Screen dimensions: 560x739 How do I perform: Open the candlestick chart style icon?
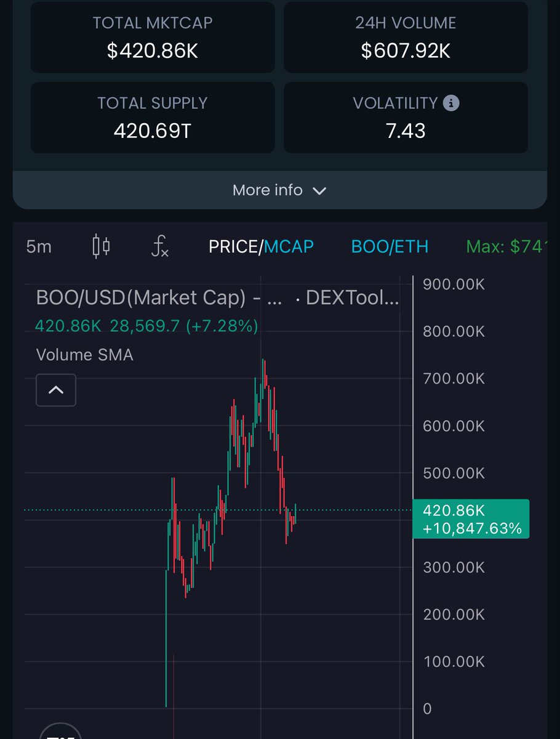(102, 247)
